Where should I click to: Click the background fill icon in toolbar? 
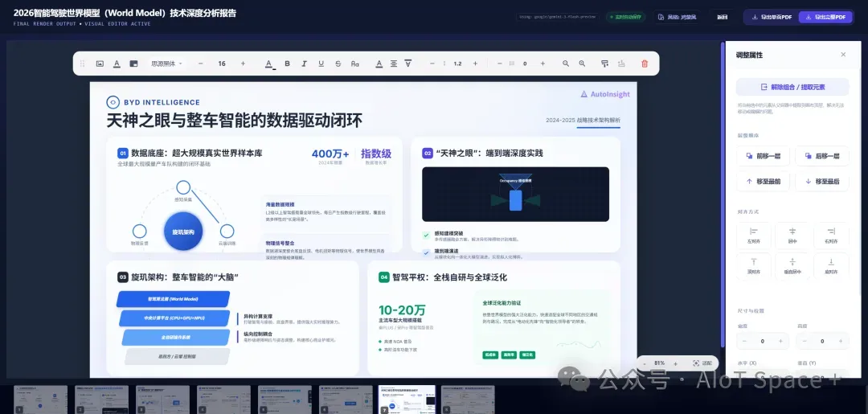[133, 64]
